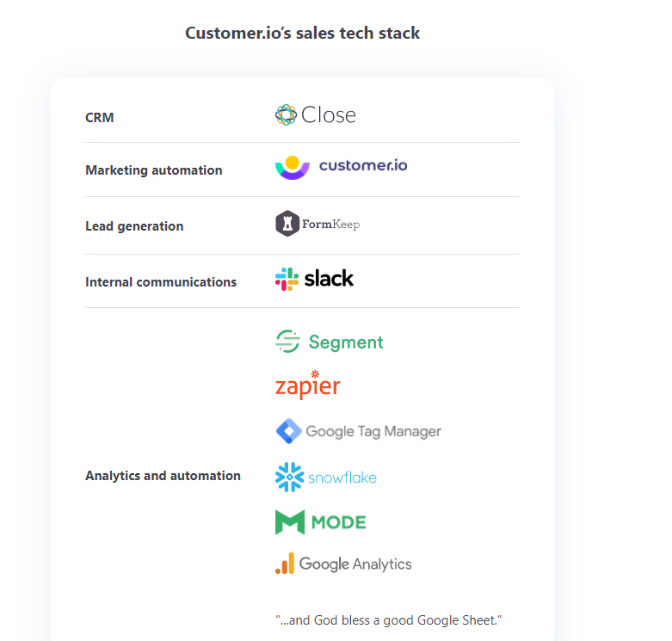
Task: Click the "Customer.io's sales tech stack" heading
Action: 303,34
